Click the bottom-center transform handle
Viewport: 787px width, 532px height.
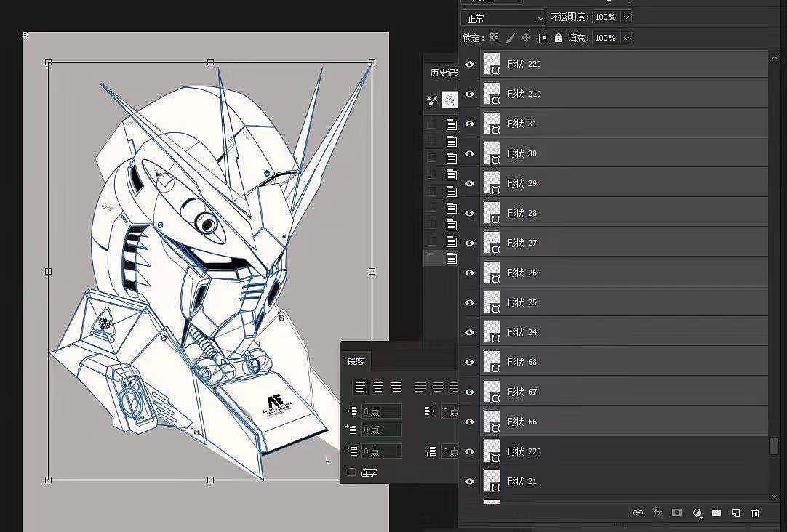click(210, 480)
